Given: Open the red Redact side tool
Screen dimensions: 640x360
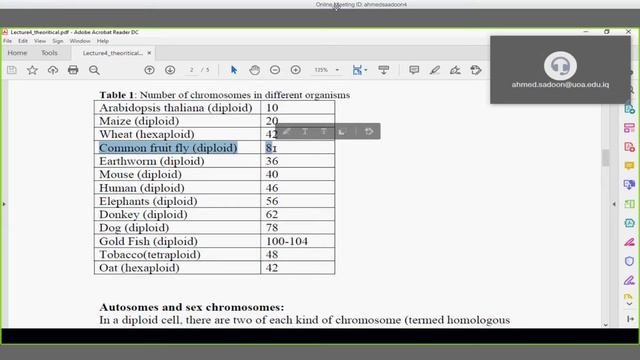Looking at the screenshot, I should point(629,242).
